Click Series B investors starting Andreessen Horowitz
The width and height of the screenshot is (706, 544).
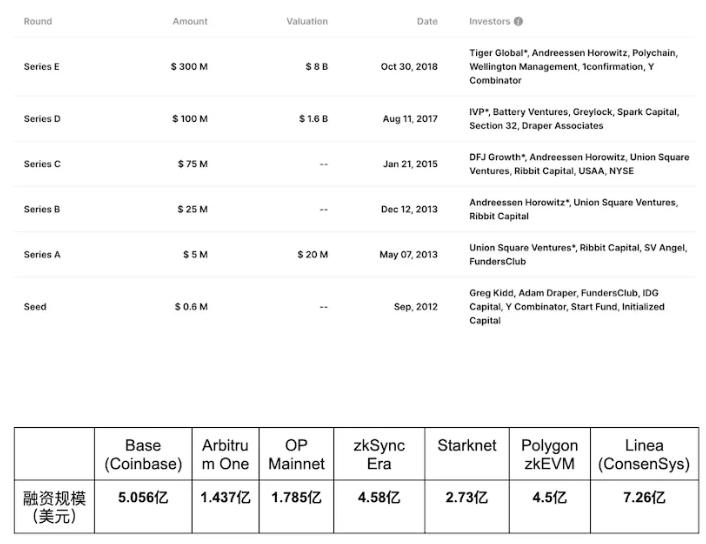click(573, 209)
